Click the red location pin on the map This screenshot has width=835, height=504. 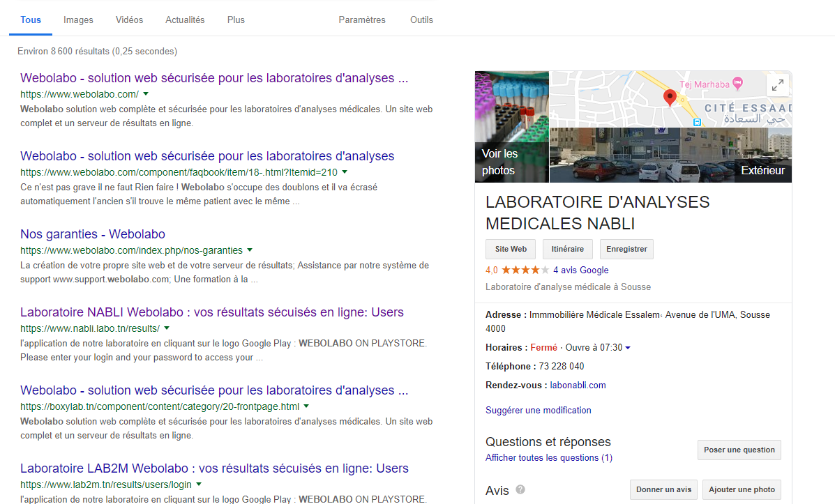pos(670,98)
